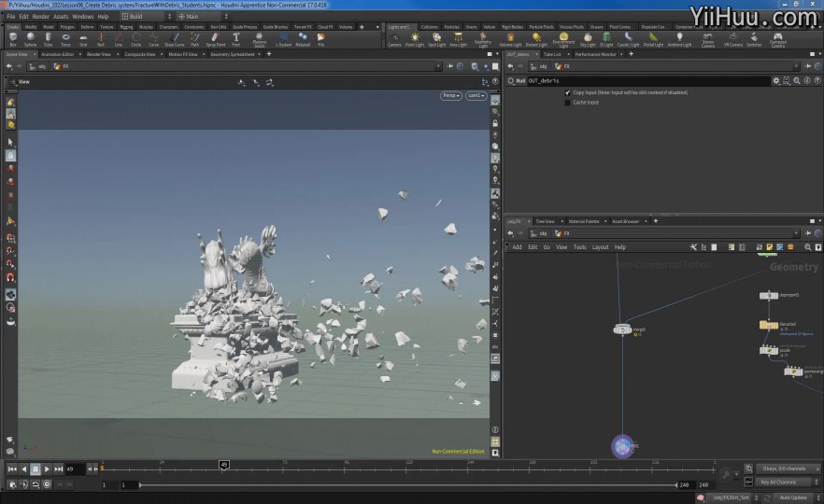Click the Add menu in network editor
824x504 pixels.
tap(518, 247)
